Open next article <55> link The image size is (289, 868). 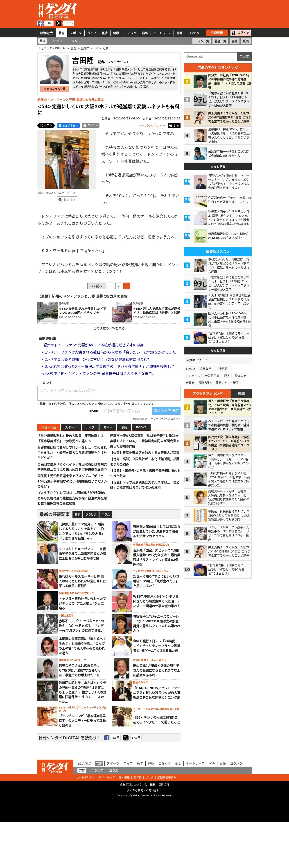pos(156,310)
